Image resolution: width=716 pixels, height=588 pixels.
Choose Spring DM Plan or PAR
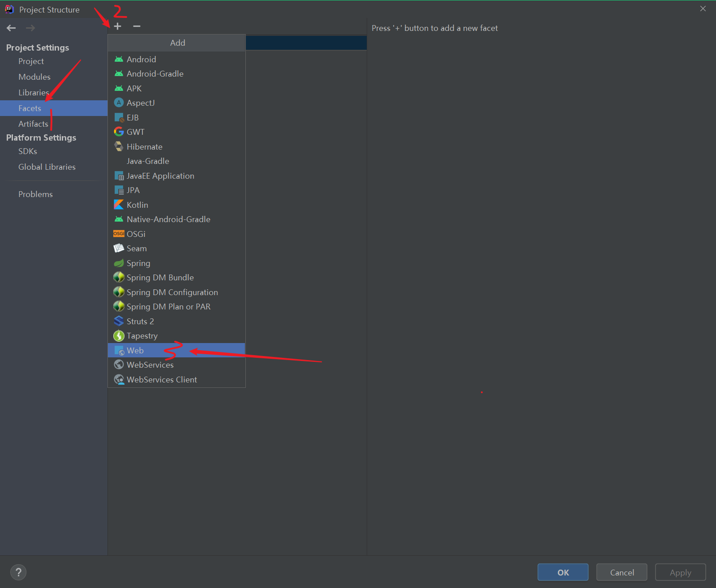[x=176, y=306]
